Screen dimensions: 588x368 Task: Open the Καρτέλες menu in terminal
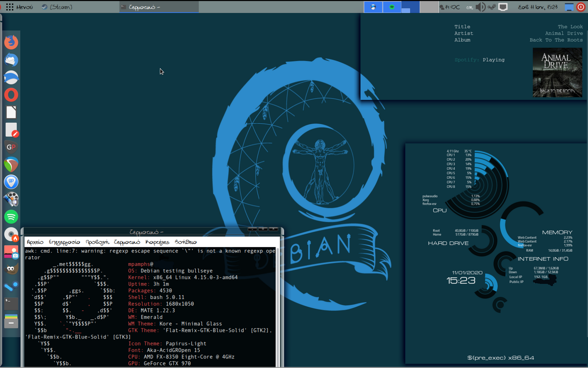[157, 242]
